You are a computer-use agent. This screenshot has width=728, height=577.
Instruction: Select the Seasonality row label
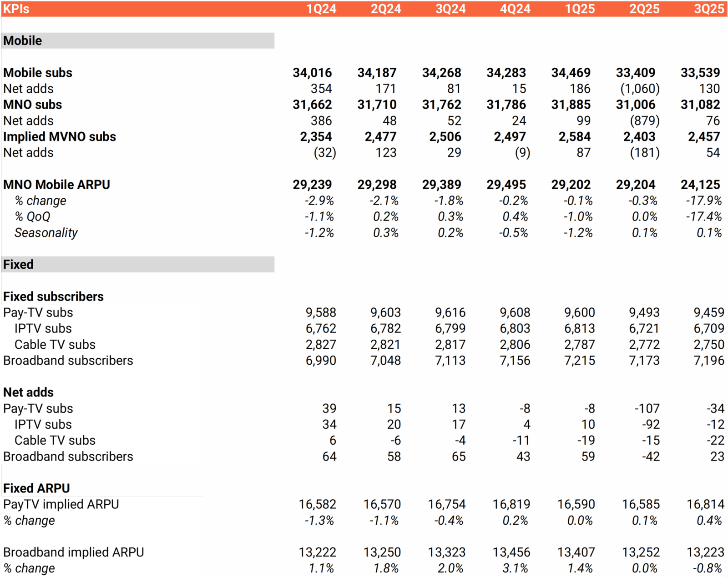point(46,233)
